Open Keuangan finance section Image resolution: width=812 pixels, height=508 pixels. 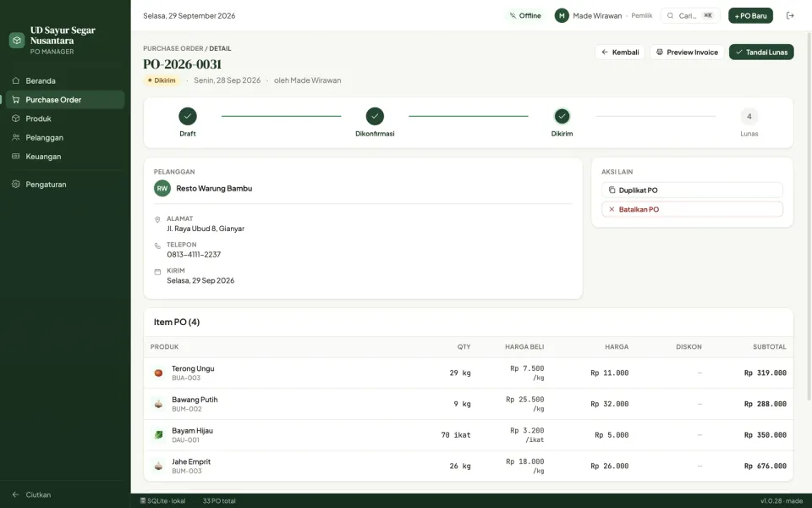click(65, 157)
